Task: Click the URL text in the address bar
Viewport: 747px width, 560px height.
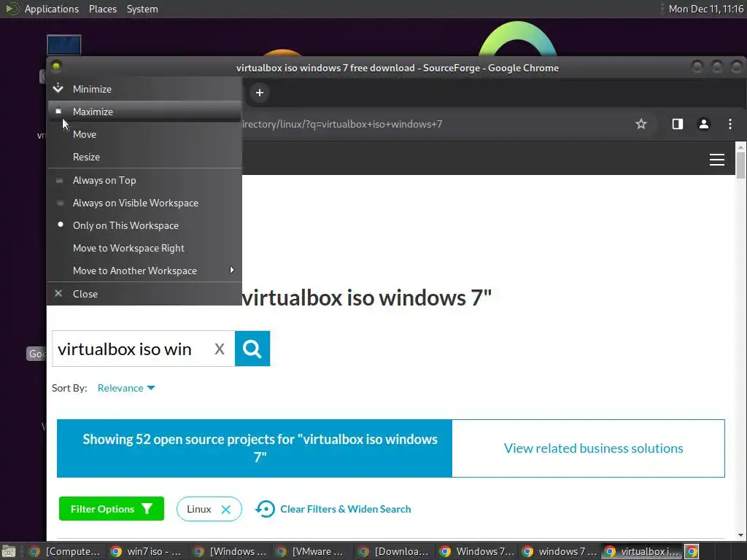Action: point(343,124)
